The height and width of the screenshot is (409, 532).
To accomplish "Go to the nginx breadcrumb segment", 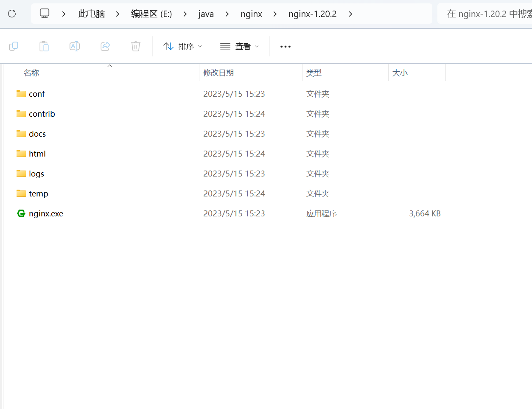I will 251,14.
